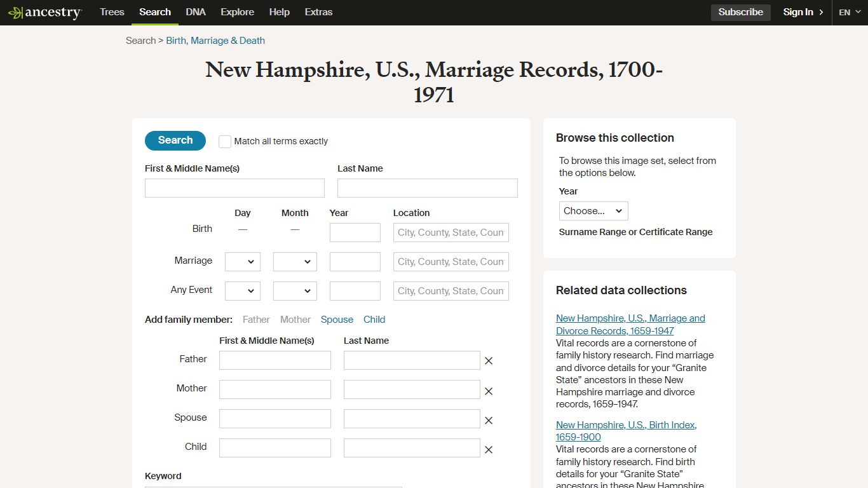This screenshot has width=868, height=488.
Task: Click the Keyword label
Action: [163, 476]
